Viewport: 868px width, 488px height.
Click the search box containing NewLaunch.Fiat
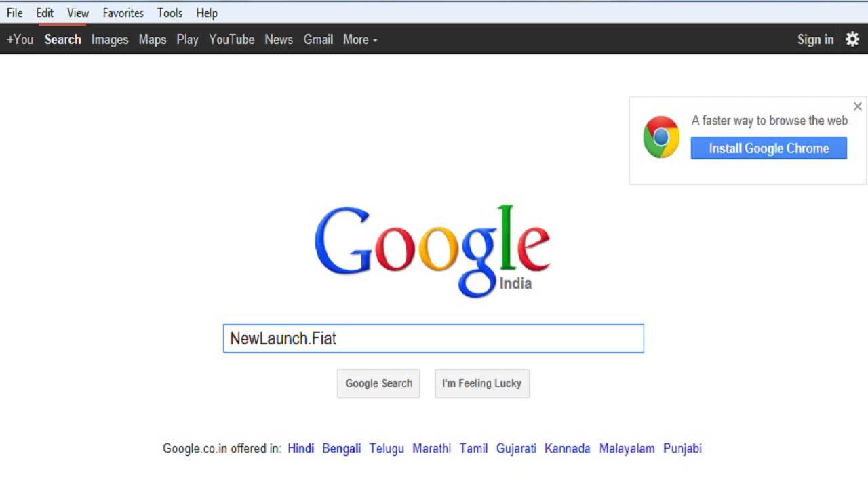click(x=433, y=338)
